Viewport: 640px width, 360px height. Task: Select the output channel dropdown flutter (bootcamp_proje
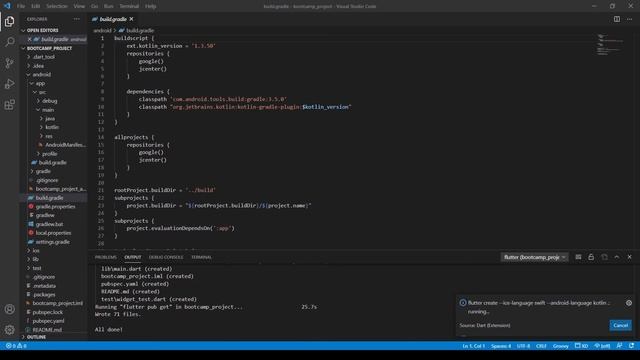point(534,257)
